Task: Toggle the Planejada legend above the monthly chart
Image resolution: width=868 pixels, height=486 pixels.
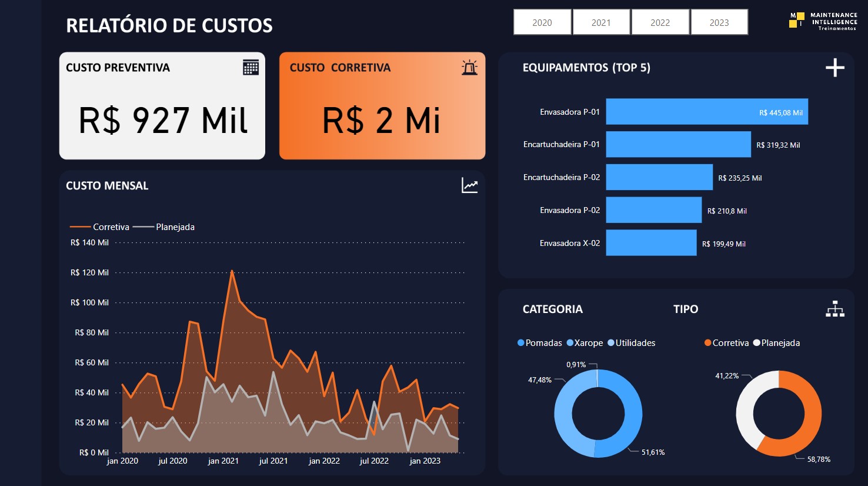Action: [x=175, y=227]
